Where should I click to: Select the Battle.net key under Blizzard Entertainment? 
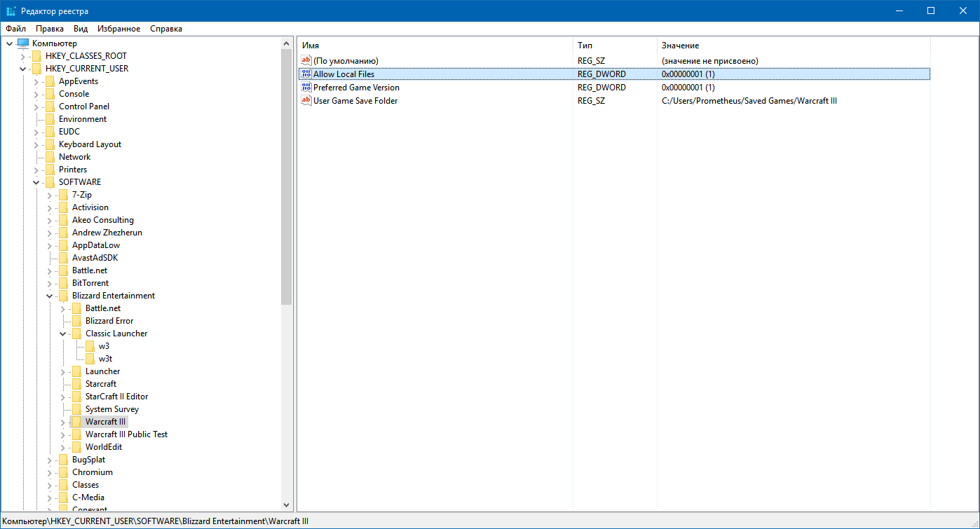[103, 308]
